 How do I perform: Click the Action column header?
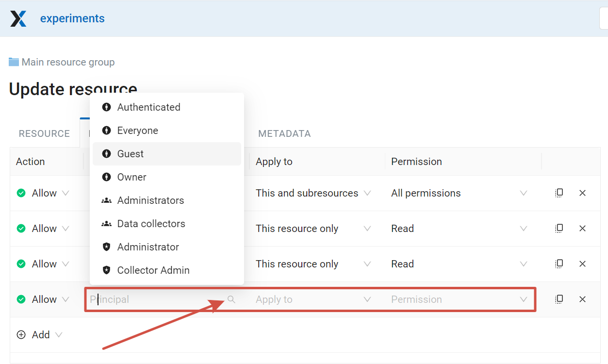click(x=30, y=162)
